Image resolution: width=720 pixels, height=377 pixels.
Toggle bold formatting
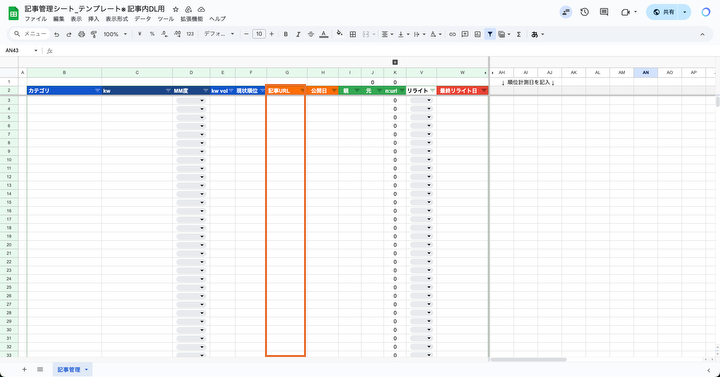click(x=286, y=34)
